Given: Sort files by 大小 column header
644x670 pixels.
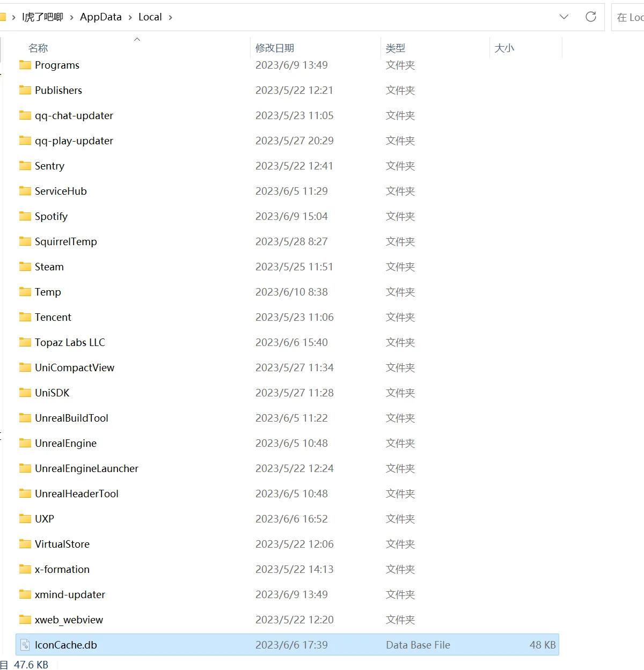Looking at the screenshot, I should [504, 48].
